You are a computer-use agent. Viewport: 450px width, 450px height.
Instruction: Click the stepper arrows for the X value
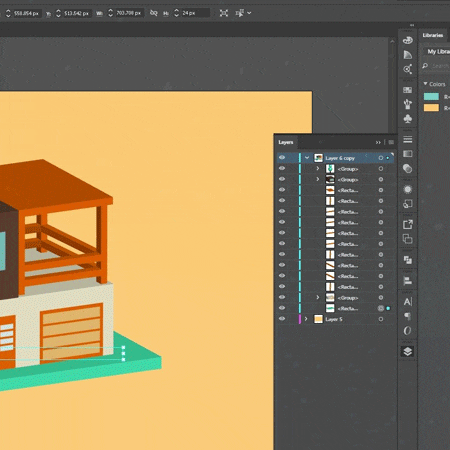[8, 13]
